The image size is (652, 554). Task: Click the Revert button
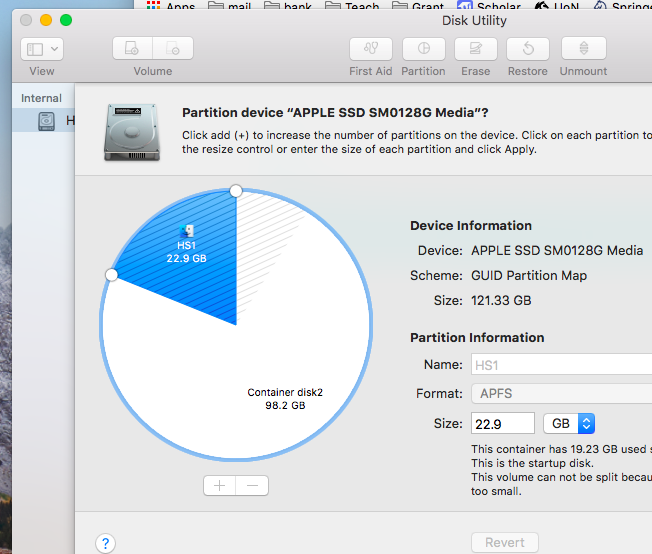[505, 542]
